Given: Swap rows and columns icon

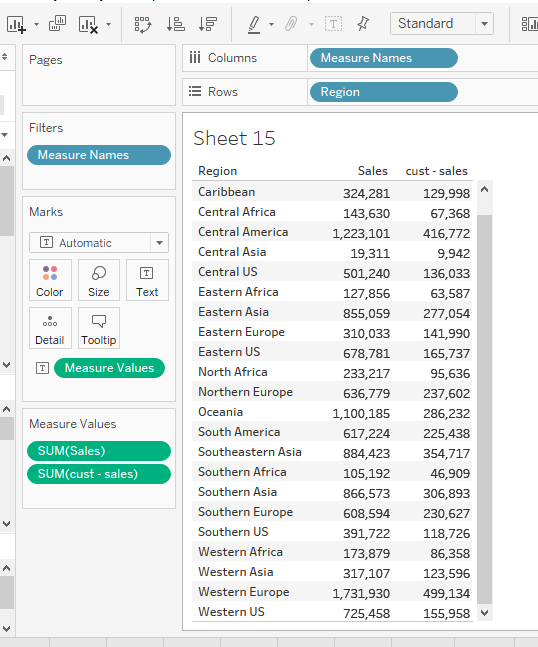Looking at the screenshot, I should click(143, 24).
